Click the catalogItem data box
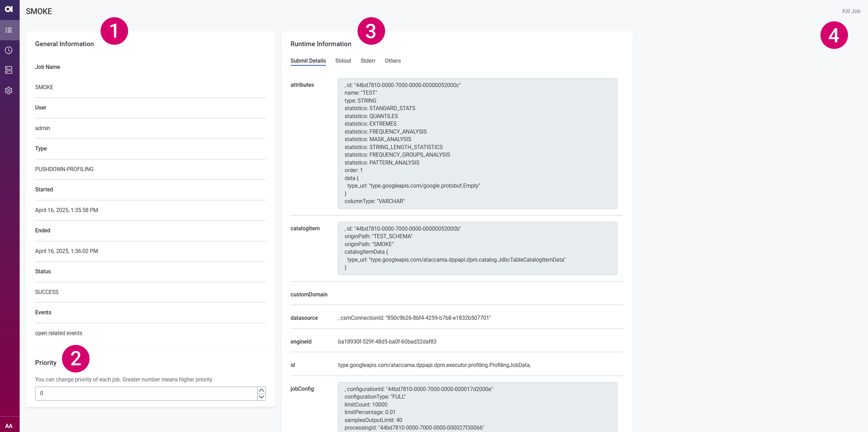Viewport: 868px width, 432px height. click(x=477, y=248)
